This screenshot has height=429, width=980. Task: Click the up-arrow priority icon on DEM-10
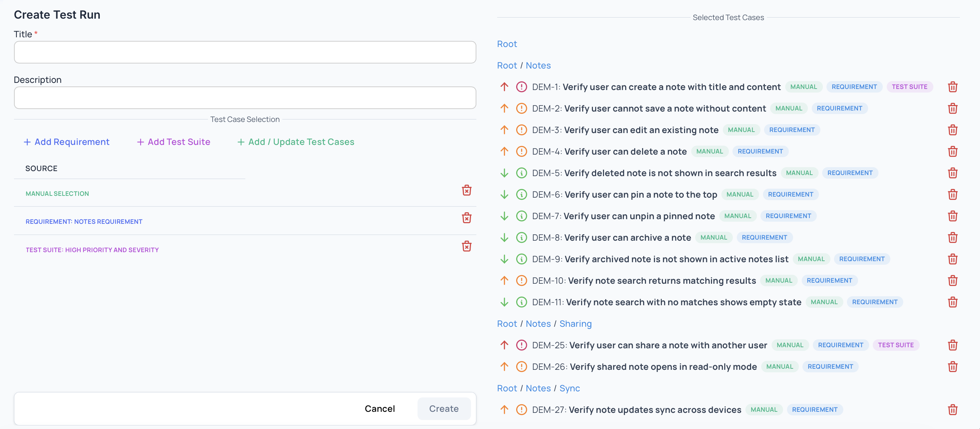tap(504, 280)
